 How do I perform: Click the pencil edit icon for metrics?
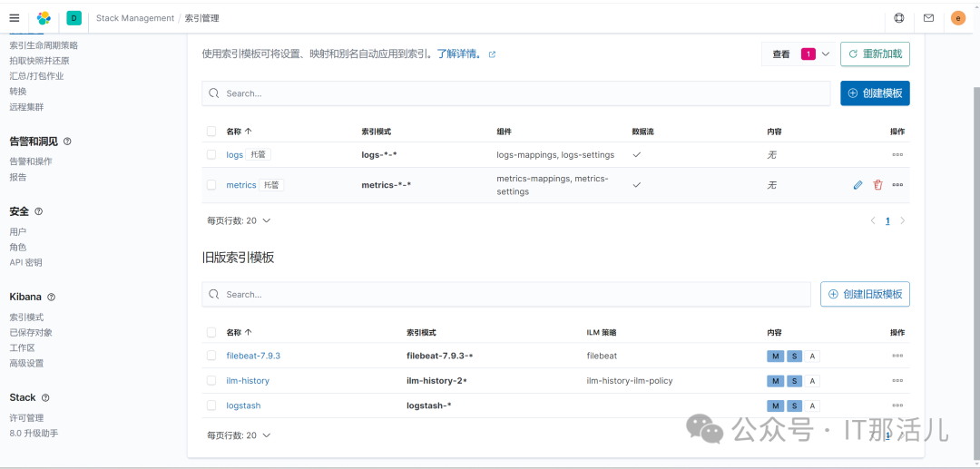857,185
